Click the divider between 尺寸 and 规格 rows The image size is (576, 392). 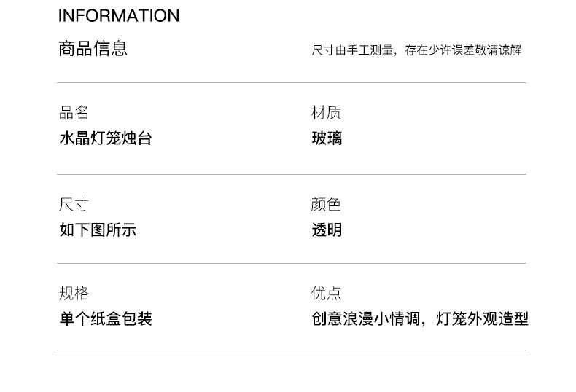292,263
